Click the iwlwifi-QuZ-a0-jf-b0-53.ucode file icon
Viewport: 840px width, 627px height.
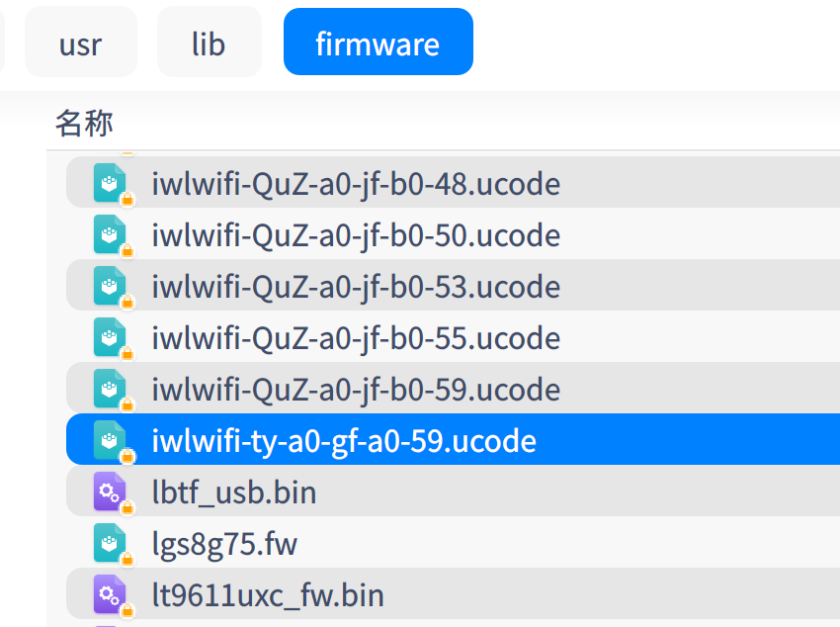(110, 286)
